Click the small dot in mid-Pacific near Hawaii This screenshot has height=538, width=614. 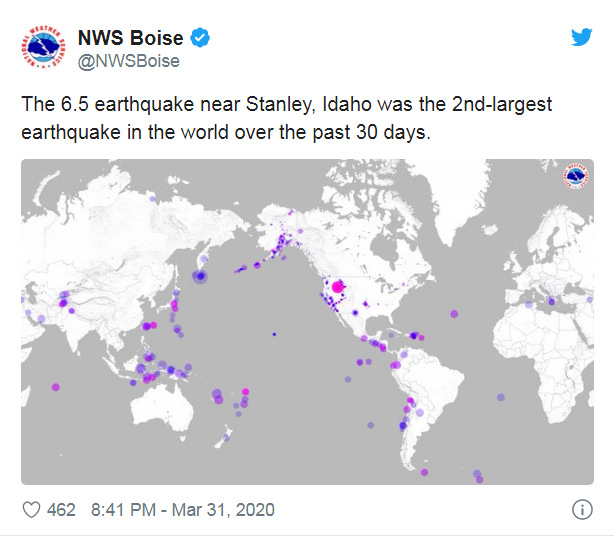pyautogui.click(x=274, y=334)
